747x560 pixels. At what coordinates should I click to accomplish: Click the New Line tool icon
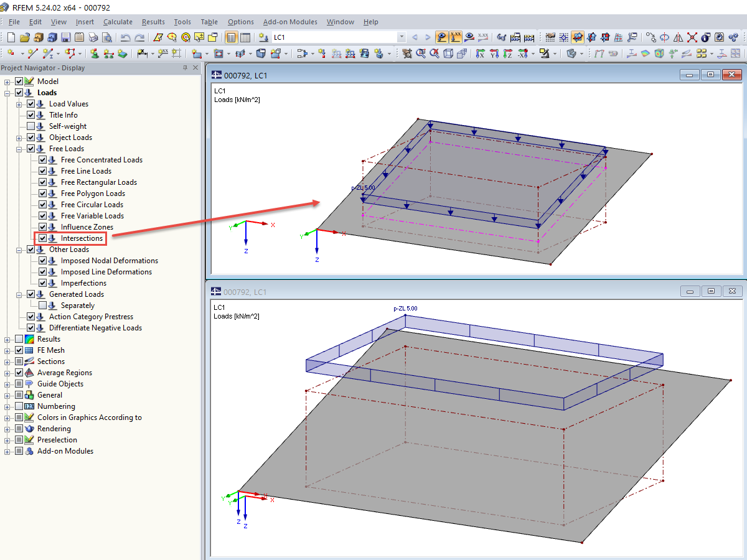click(x=32, y=54)
